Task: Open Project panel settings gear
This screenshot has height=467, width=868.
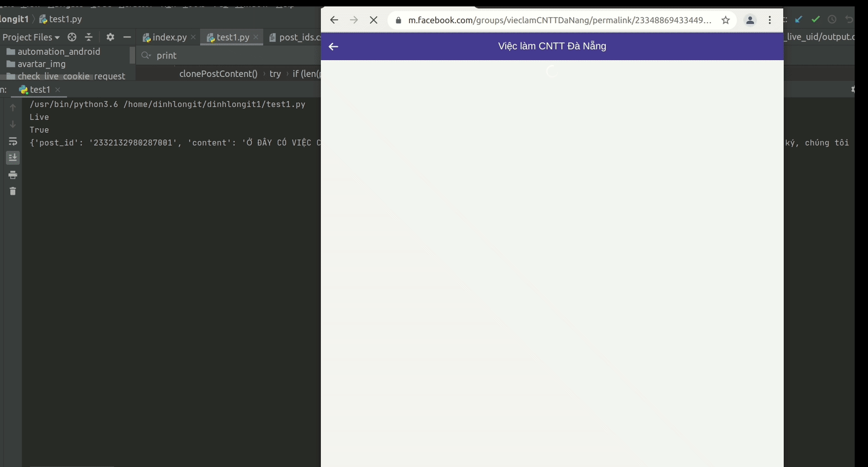Action: (x=110, y=37)
